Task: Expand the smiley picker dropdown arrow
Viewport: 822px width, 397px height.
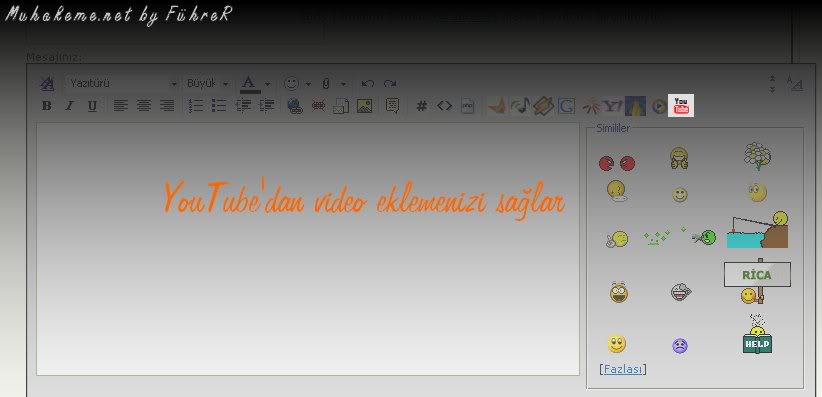Action: point(308,84)
